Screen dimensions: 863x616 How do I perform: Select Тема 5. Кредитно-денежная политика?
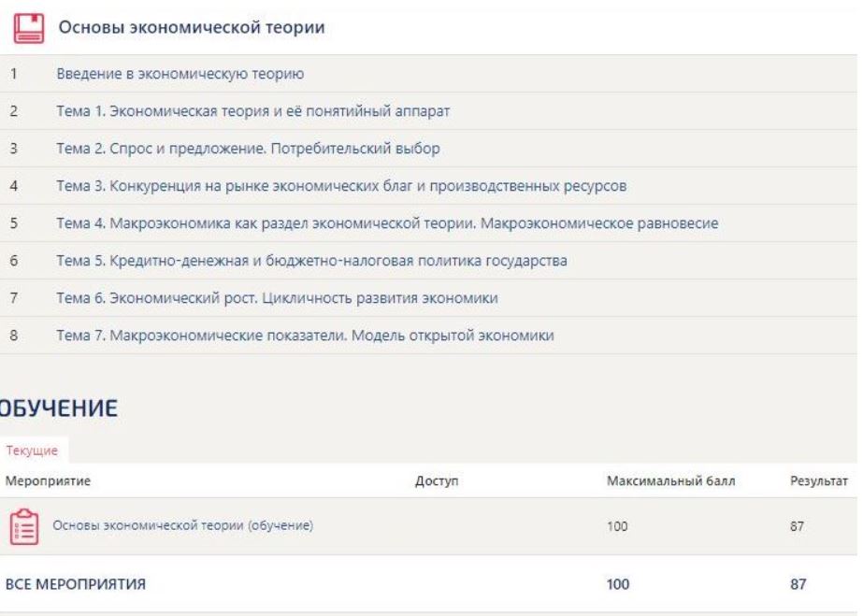pyautogui.click(x=311, y=260)
